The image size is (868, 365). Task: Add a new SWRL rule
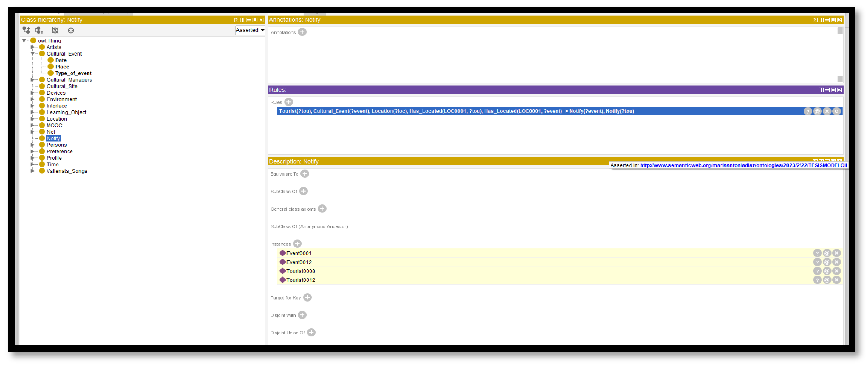tap(289, 102)
